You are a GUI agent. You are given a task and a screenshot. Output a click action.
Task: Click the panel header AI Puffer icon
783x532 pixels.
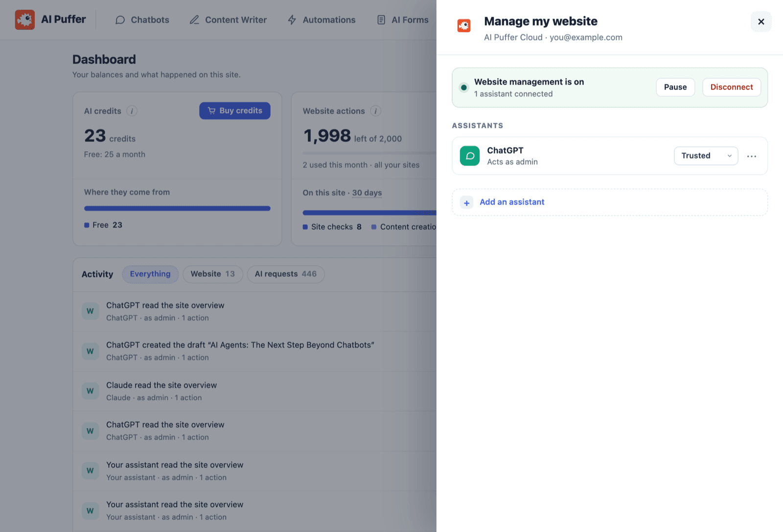[x=464, y=25]
